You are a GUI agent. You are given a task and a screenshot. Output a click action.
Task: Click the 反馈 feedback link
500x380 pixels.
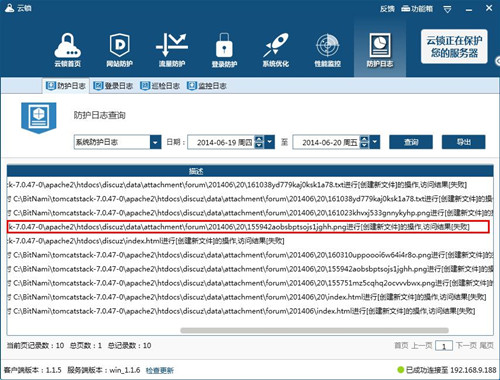387,9
